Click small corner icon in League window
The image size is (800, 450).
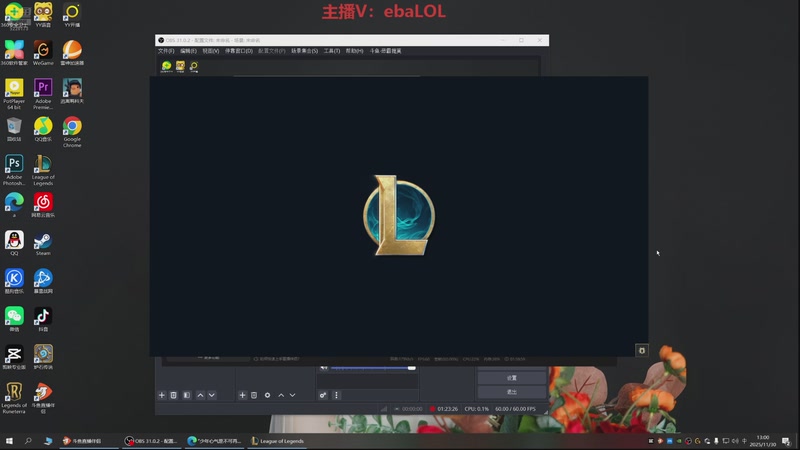(x=642, y=350)
